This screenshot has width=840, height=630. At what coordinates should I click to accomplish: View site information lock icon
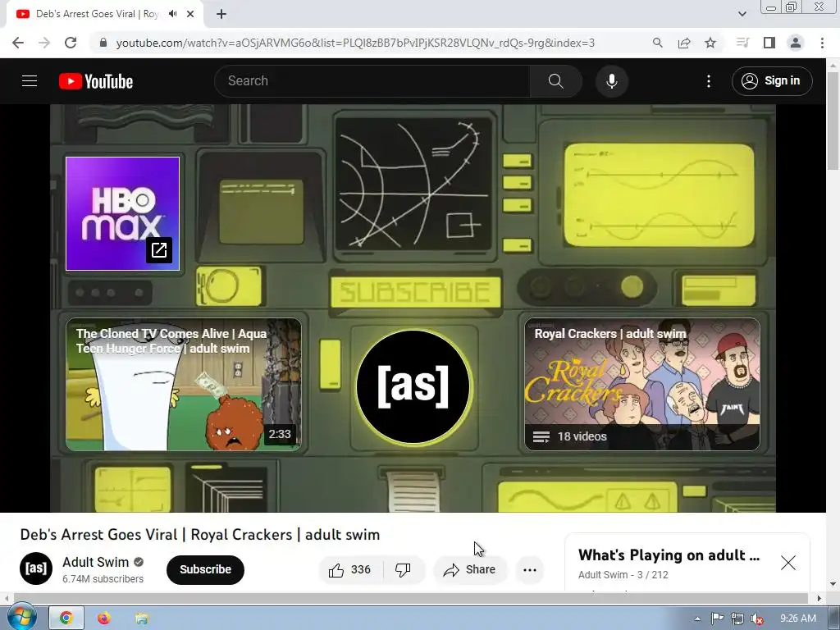(x=103, y=43)
